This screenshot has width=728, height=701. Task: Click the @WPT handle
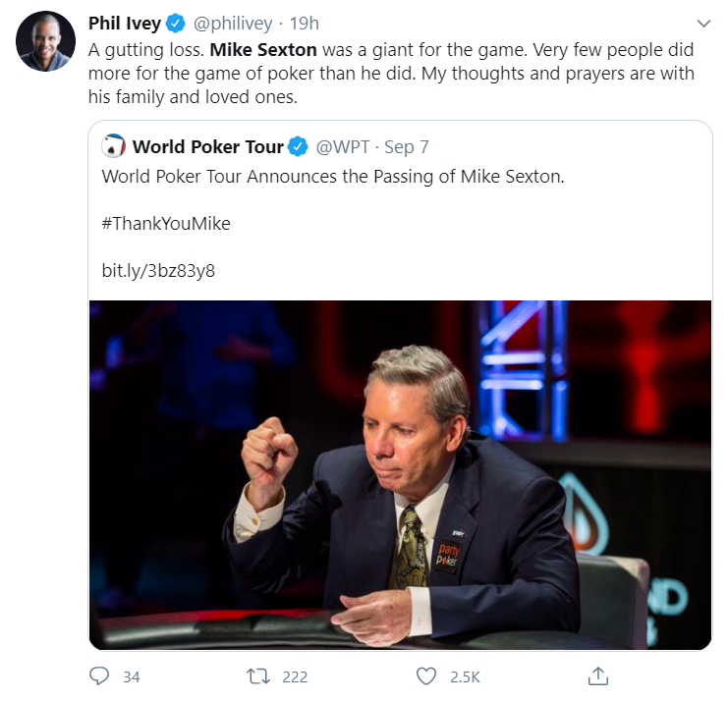click(x=342, y=147)
